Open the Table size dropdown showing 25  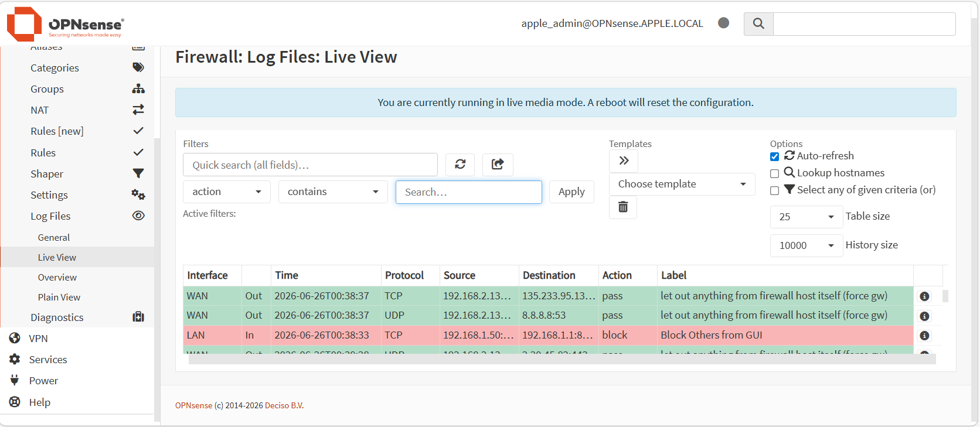pos(807,217)
